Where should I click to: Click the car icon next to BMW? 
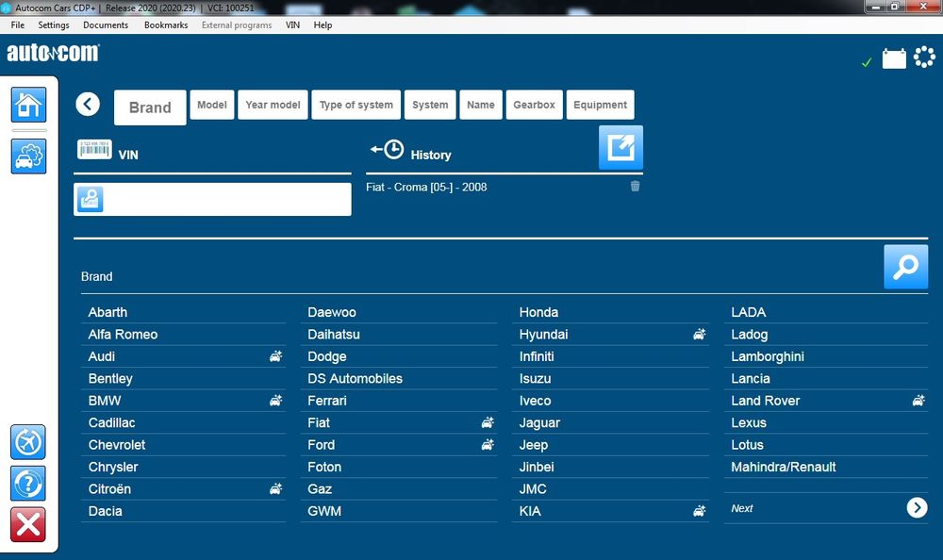tap(275, 400)
